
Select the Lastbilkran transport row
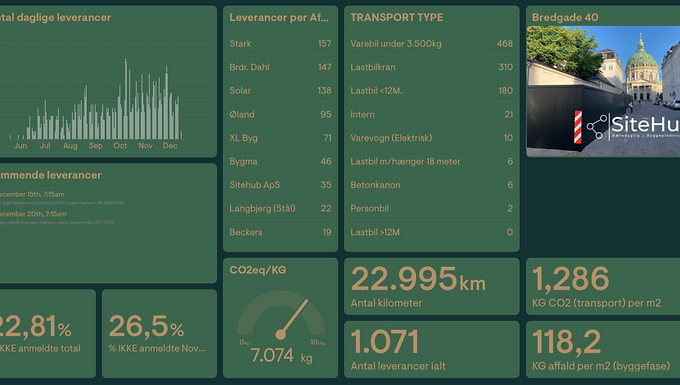(x=432, y=67)
